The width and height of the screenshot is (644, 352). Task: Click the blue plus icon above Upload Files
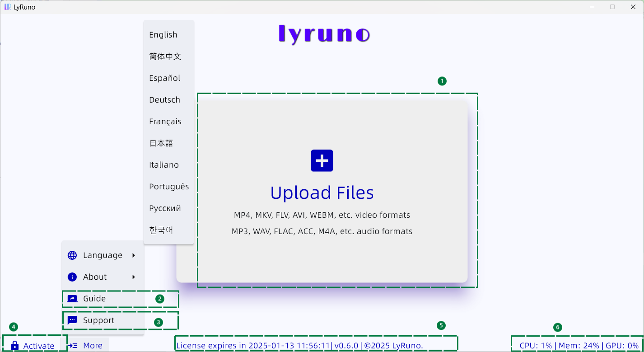[322, 160]
